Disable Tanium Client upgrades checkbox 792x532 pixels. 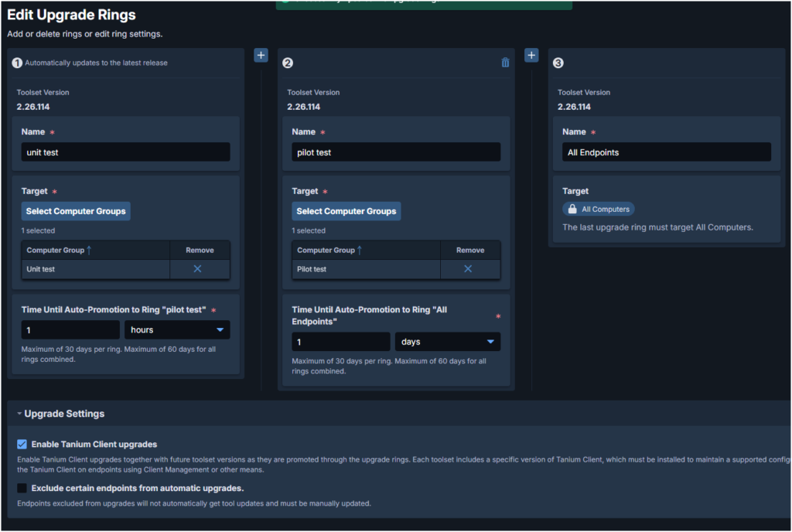click(22, 445)
